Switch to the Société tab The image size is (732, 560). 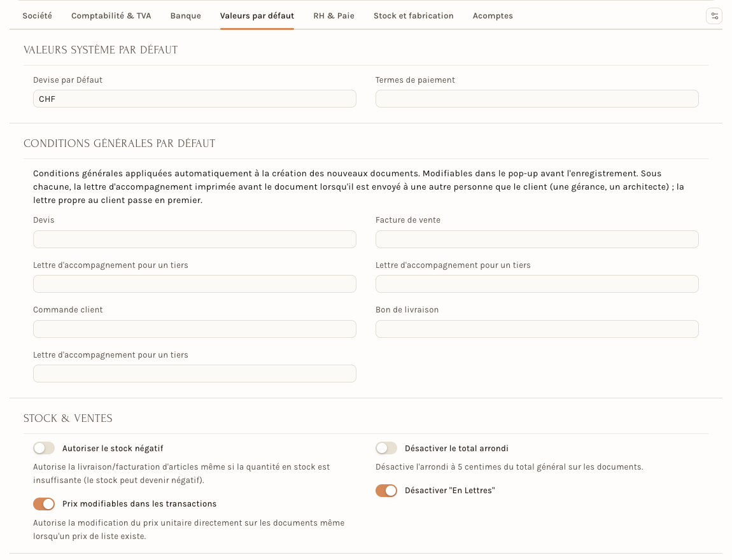click(38, 16)
